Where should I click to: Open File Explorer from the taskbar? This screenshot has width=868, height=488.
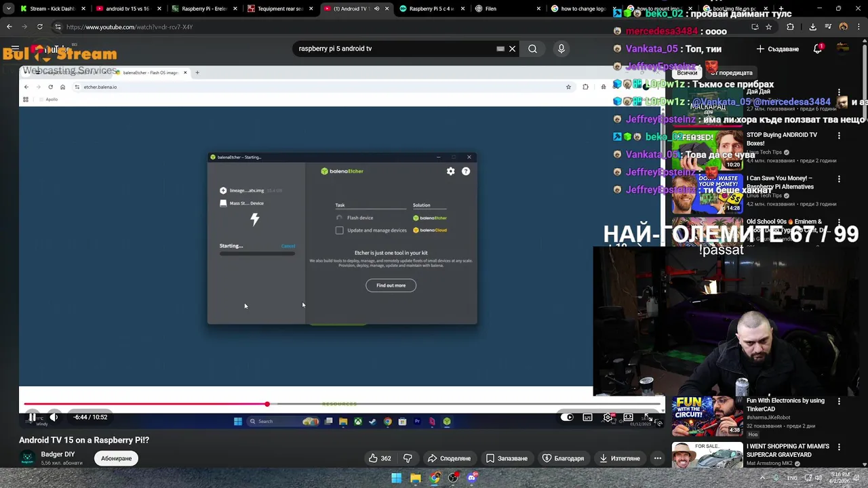tap(416, 478)
